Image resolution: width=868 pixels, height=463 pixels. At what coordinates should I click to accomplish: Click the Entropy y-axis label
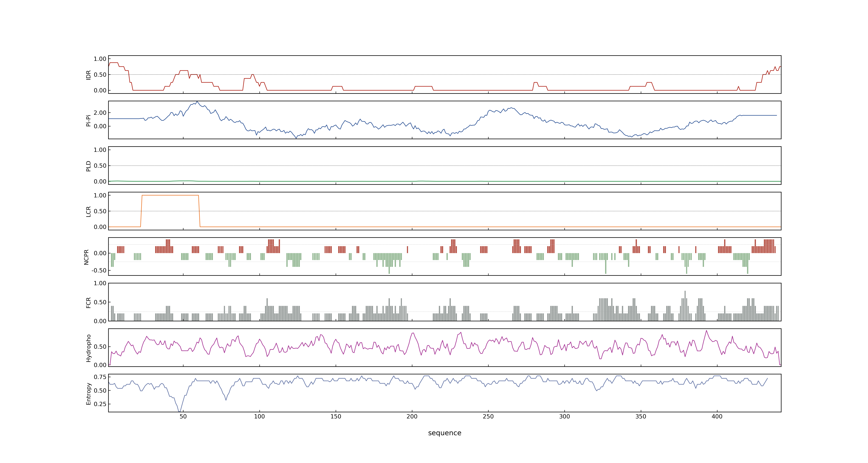tap(88, 393)
